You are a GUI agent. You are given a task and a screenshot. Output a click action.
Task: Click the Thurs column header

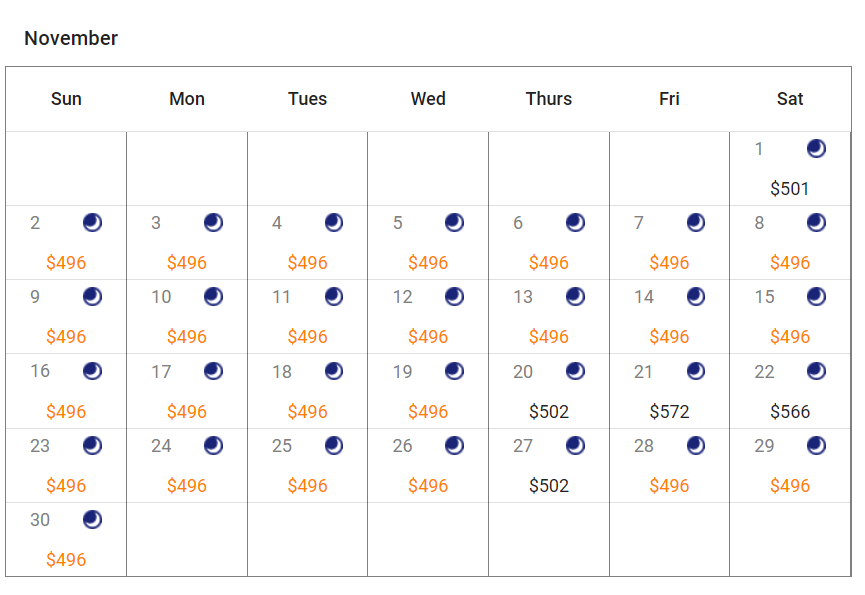tap(549, 99)
